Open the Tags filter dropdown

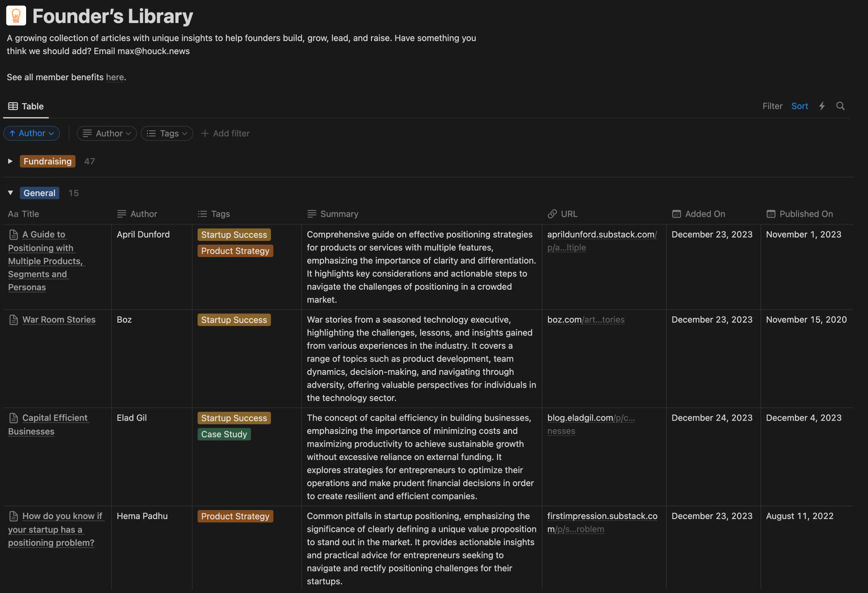coord(167,133)
